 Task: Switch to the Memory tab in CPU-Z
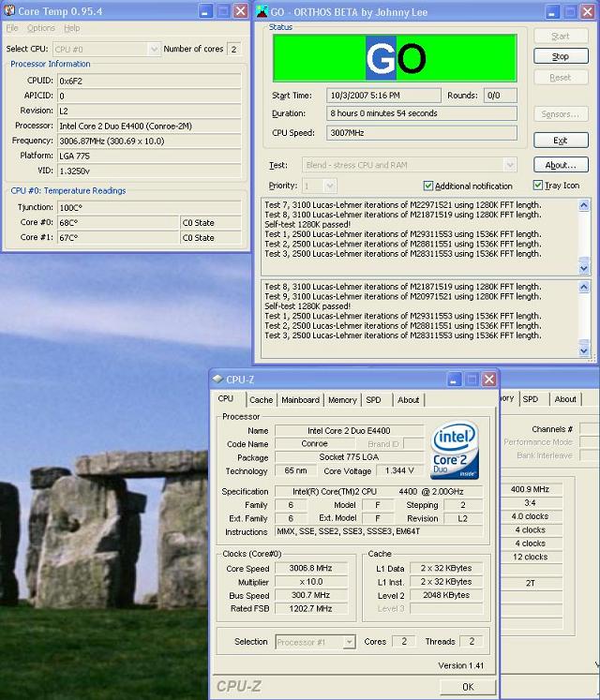(x=342, y=400)
